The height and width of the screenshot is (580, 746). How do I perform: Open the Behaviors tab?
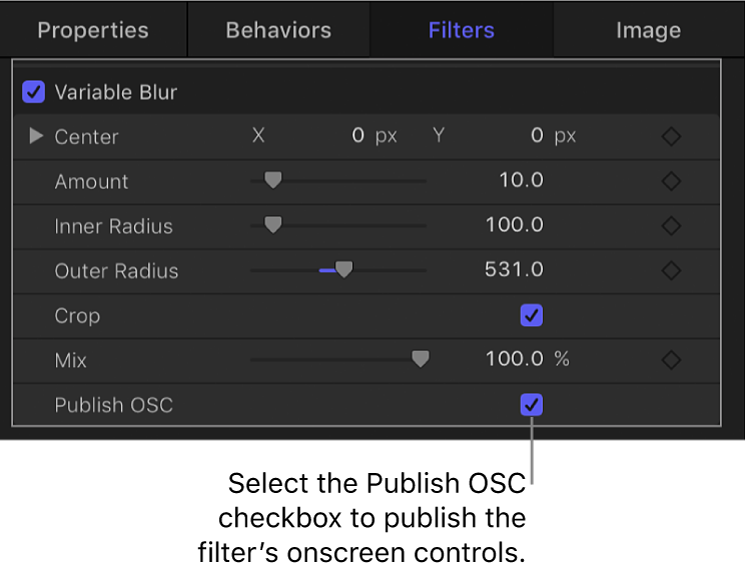[x=279, y=30]
